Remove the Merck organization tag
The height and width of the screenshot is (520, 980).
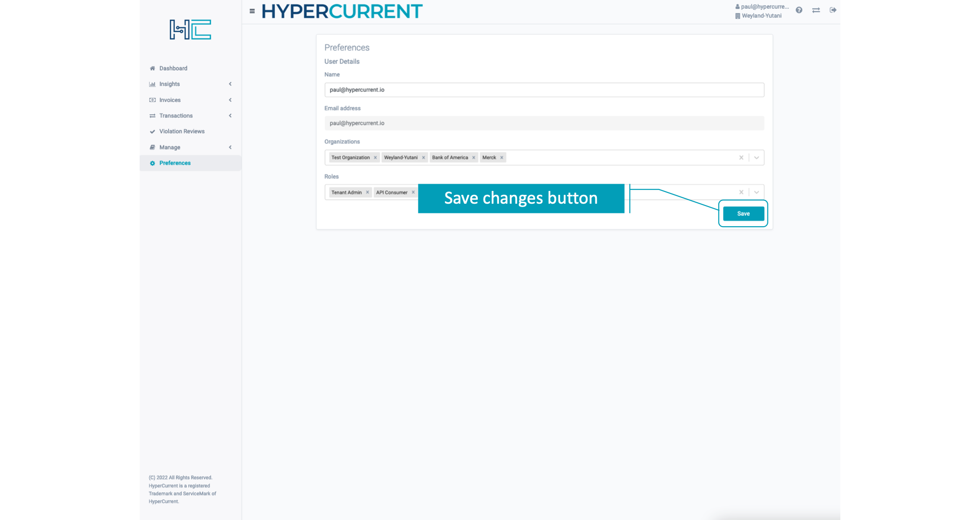coord(502,158)
